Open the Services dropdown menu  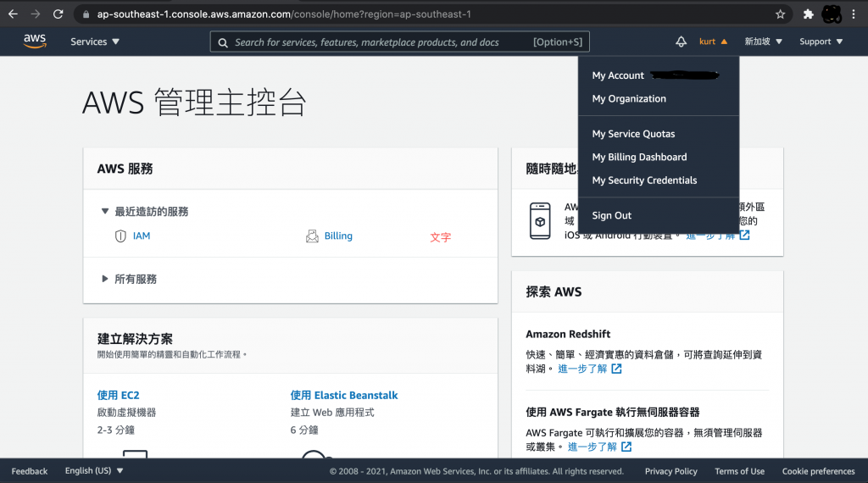(95, 42)
